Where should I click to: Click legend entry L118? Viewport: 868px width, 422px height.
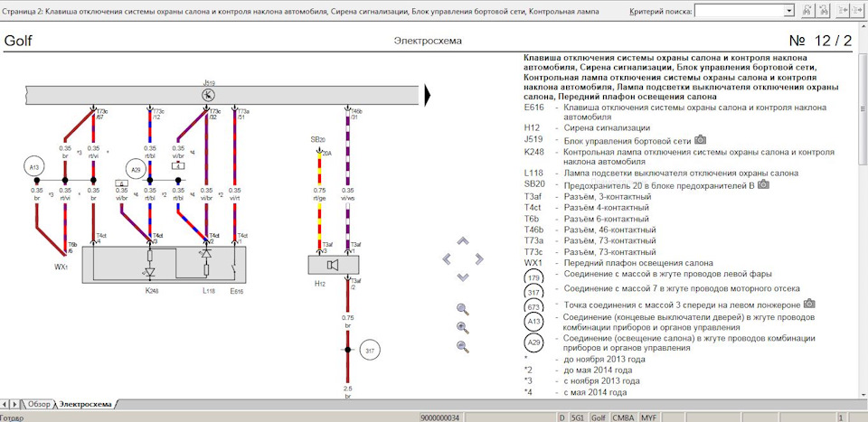[662, 173]
